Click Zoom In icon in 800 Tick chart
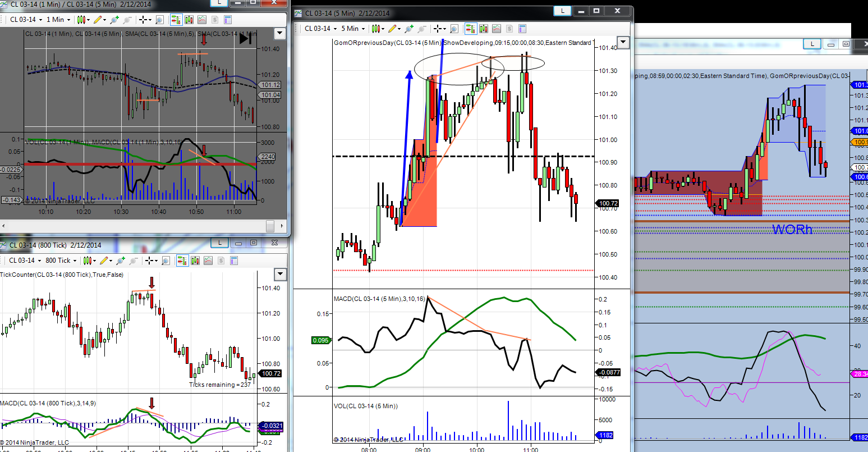 [x=121, y=261]
